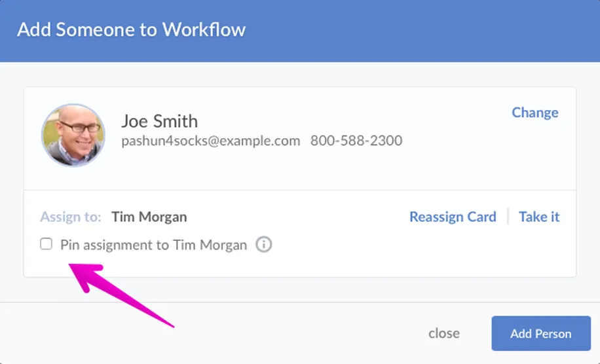Enable the Pin assignment to Tim Morgan checkbox
Screen dimensions: 600x364
tap(46, 244)
